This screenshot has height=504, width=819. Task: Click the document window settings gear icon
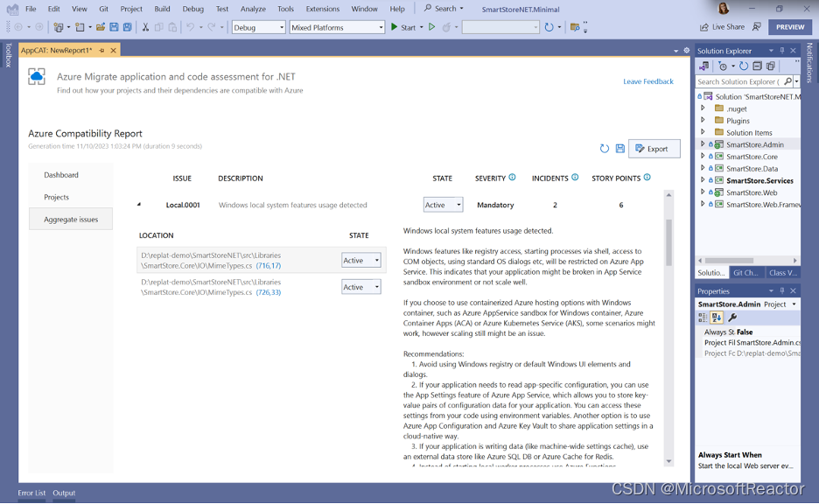pos(686,51)
